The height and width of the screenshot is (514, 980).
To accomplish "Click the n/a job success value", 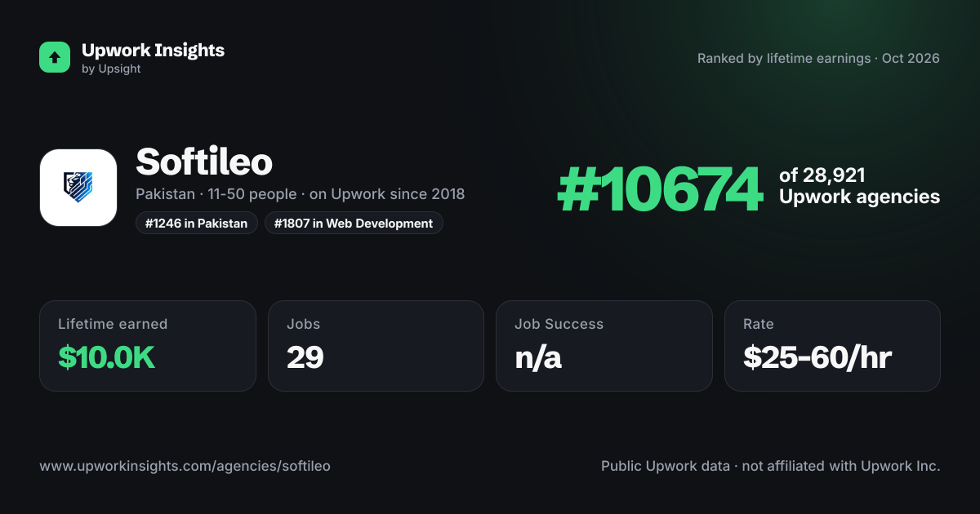I will tap(538, 357).
